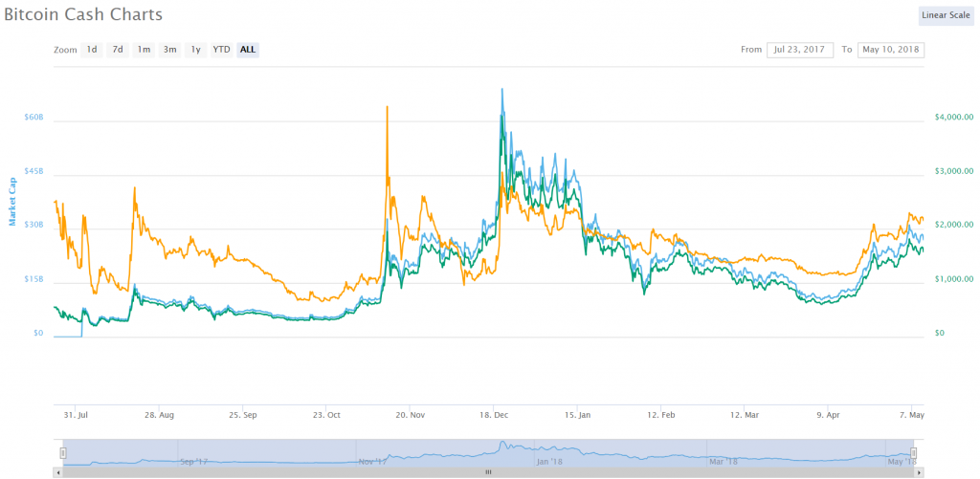This screenshot has width=980, height=479.
Task: Click the $4,000.00 price axis label
Action: click(954, 117)
